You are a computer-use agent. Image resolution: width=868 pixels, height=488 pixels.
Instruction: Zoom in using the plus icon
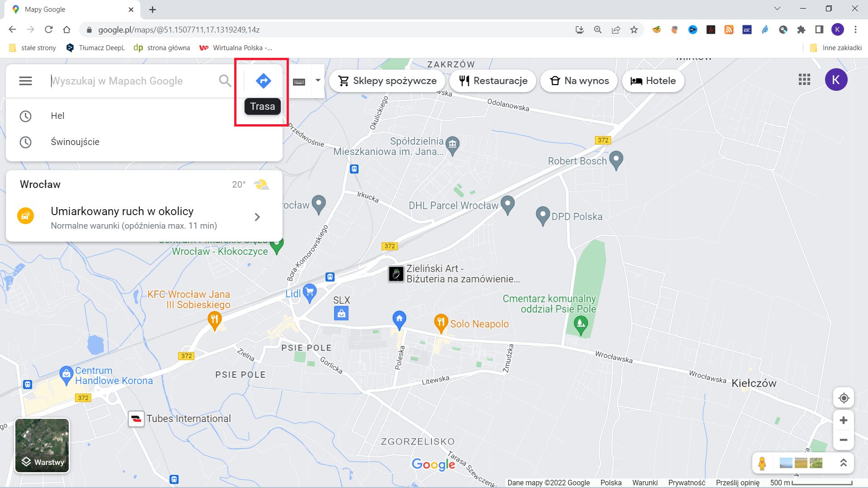click(x=843, y=420)
